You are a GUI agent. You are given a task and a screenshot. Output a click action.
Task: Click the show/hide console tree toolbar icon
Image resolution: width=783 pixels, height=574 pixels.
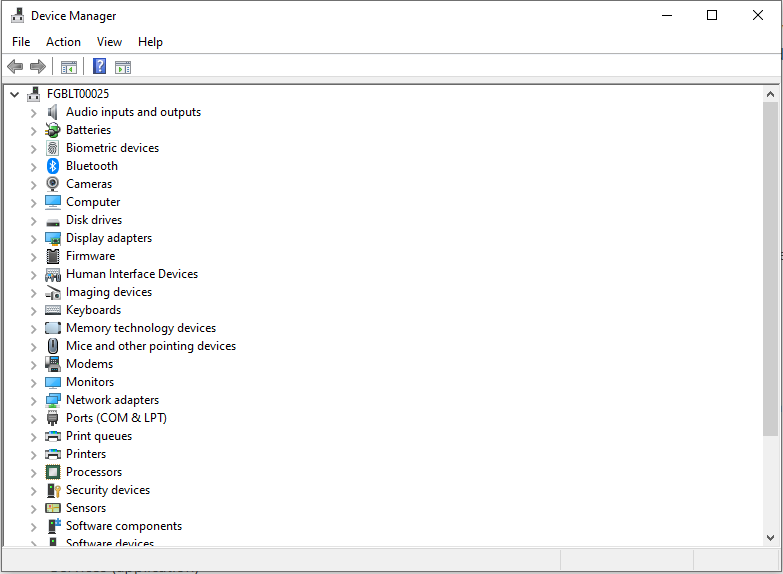coord(68,67)
